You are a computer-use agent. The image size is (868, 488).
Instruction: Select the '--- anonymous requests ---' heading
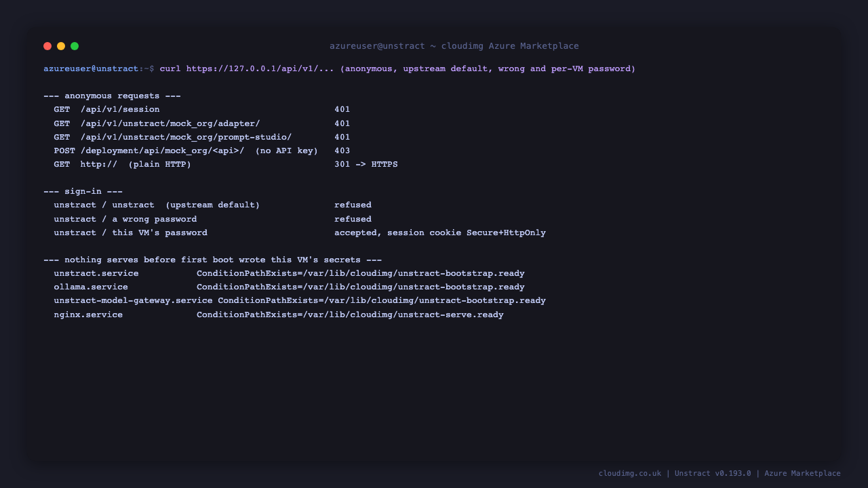click(x=112, y=96)
